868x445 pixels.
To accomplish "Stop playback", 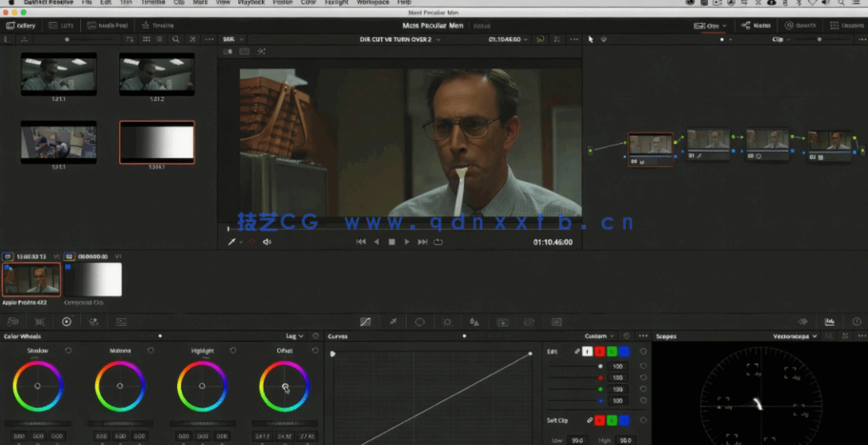I will [392, 242].
